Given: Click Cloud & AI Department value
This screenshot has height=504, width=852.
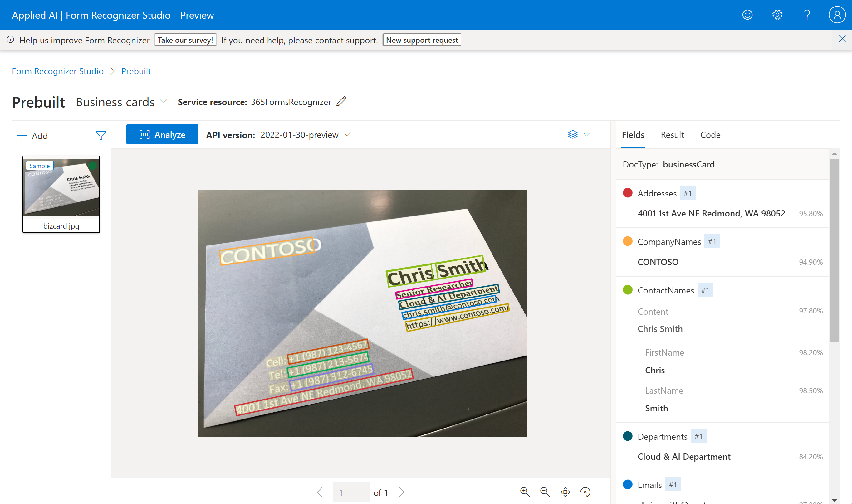Looking at the screenshot, I should (684, 457).
